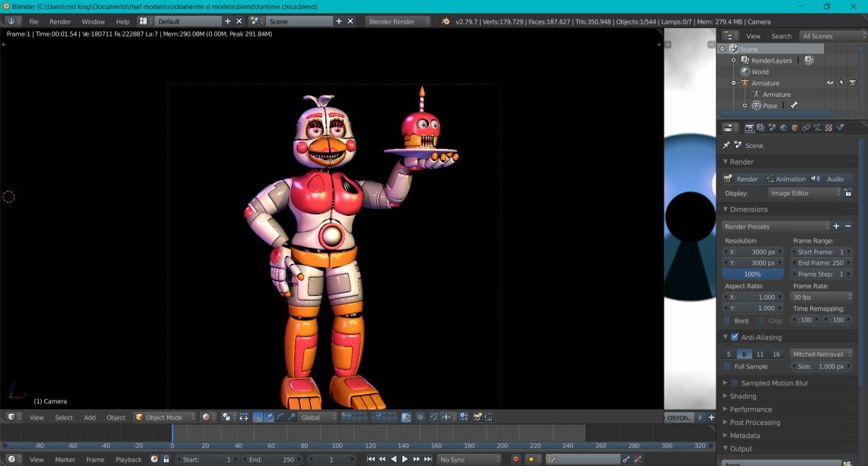Open the Mitchell-Netravali filter dropdown
Viewport: 868px width, 466px height.
(821, 354)
